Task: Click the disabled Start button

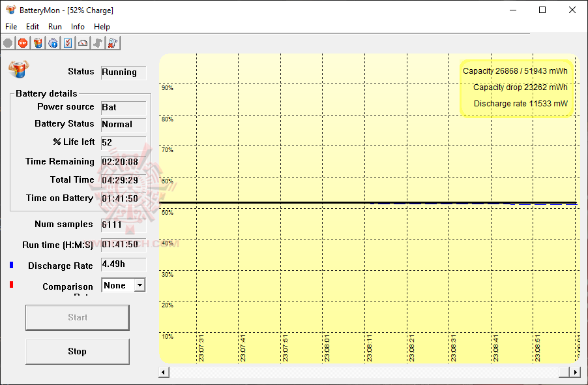Action: tap(78, 317)
